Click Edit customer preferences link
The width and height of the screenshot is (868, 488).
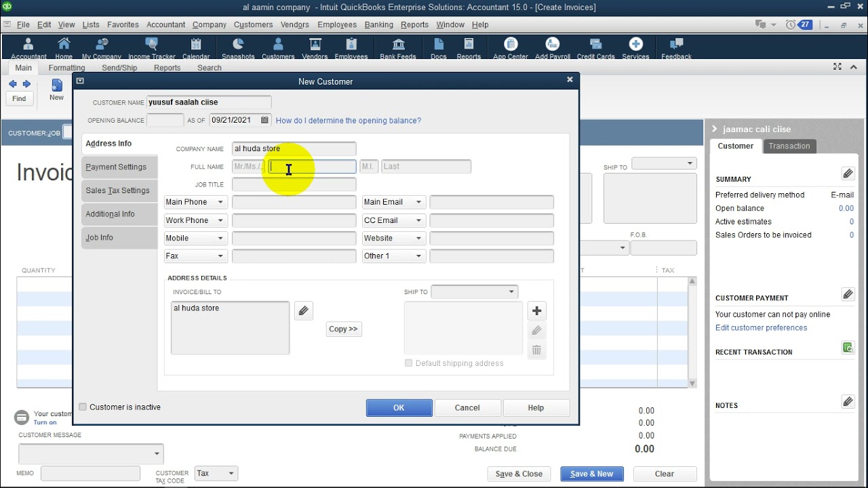(x=761, y=328)
